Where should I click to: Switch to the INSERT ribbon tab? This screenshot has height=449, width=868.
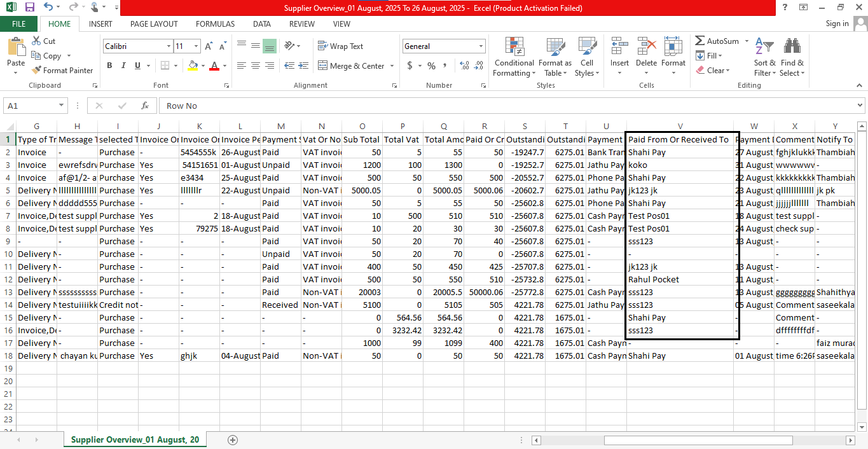click(x=100, y=24)
